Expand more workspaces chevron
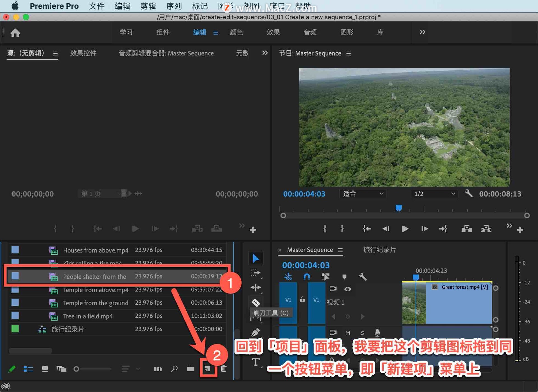This screenshot has height=392, width=538. click(422, 32)
